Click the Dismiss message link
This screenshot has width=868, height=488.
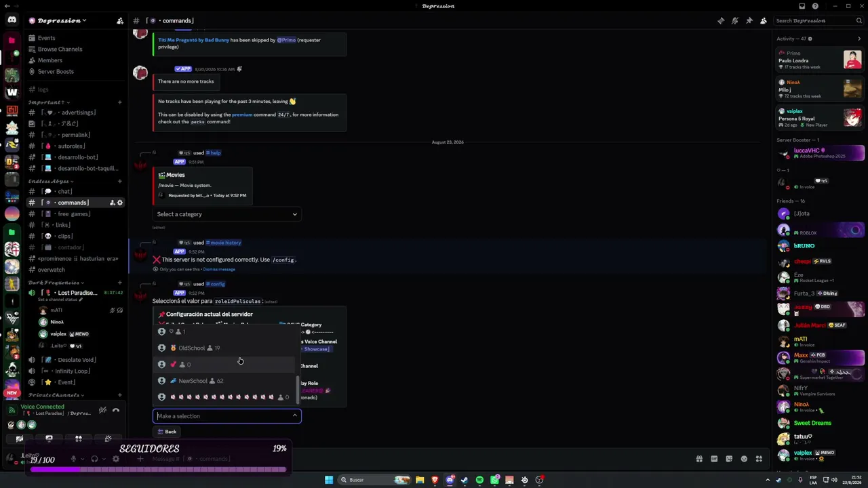click(x=219, y=269)
